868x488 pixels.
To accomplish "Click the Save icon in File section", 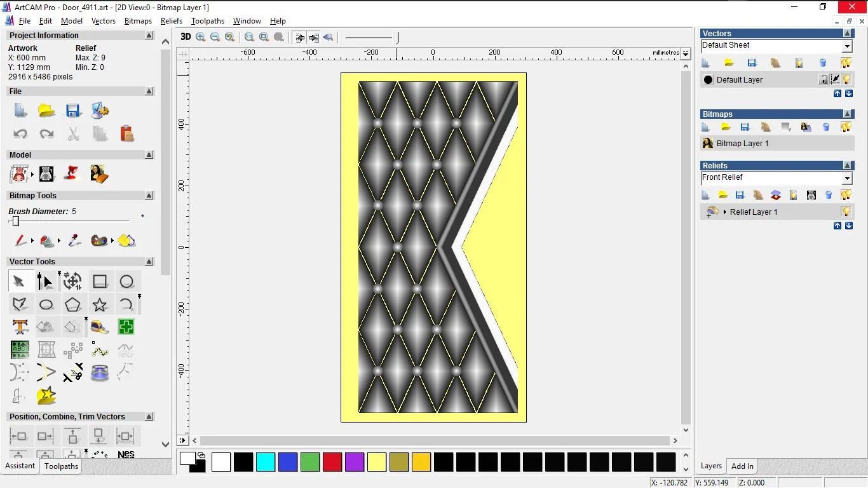I will tap(73, 111).
